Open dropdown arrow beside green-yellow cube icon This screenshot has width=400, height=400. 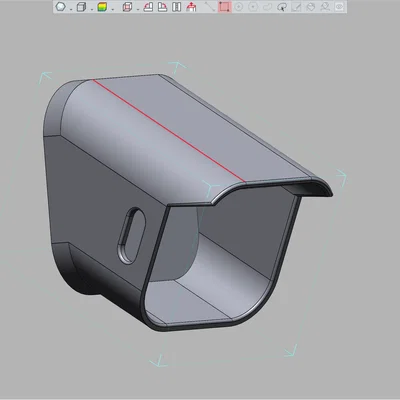point(113,9)
